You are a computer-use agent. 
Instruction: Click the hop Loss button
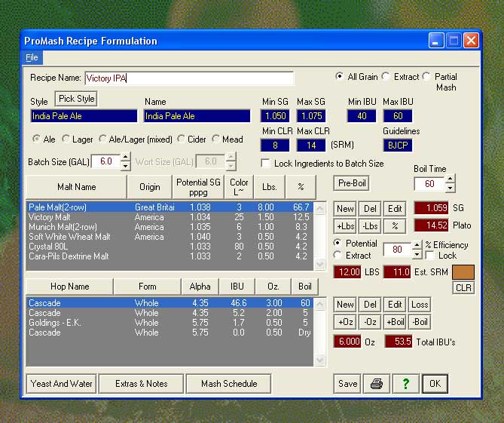coord(420,305)
